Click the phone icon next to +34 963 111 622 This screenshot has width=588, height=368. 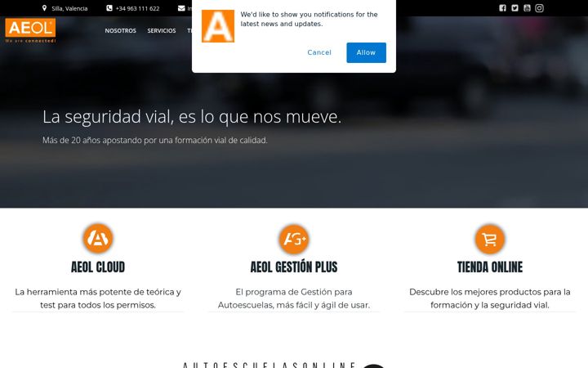109,8
